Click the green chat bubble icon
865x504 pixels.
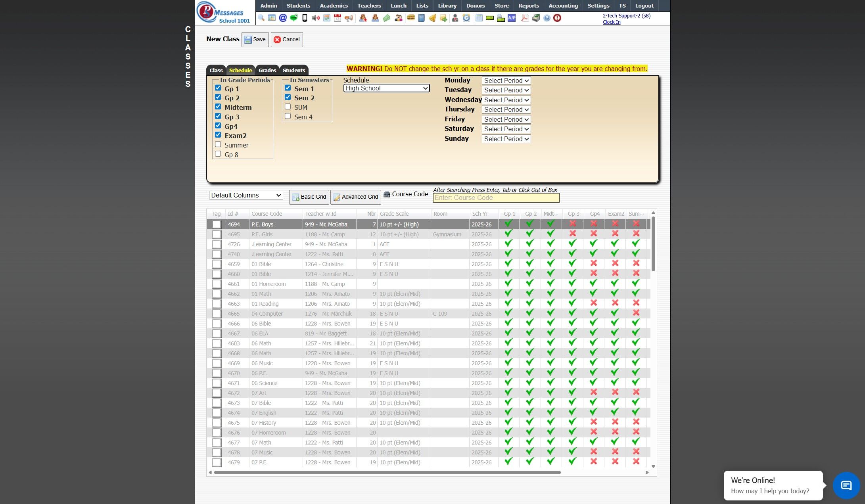coord(294,18)
